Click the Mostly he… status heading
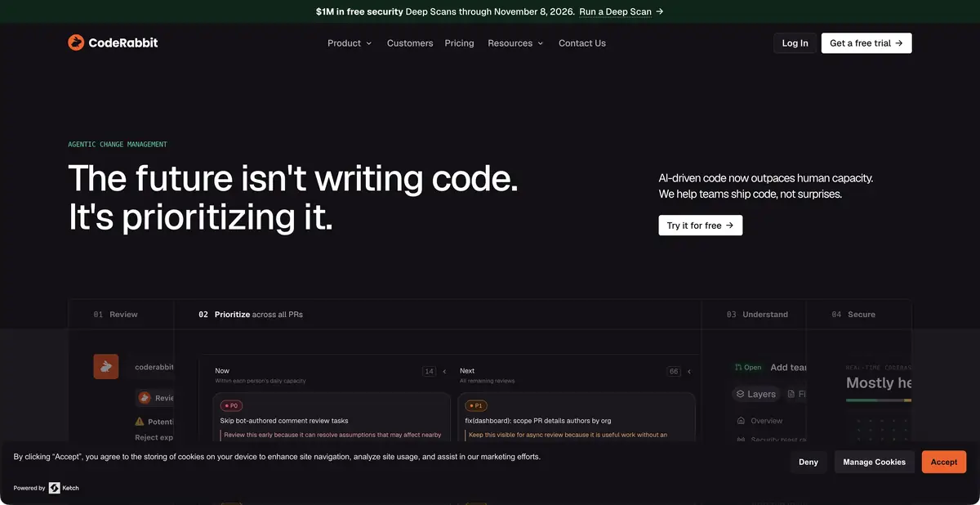 pyautogui.click(x=879, y=382)
